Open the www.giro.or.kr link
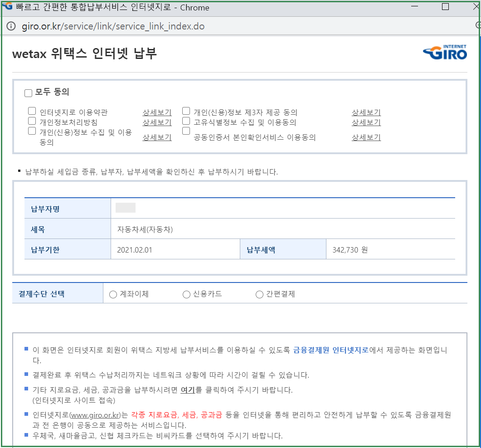Image resolution: width=481 pixels, height=448 pixels. tap(95, 415)
